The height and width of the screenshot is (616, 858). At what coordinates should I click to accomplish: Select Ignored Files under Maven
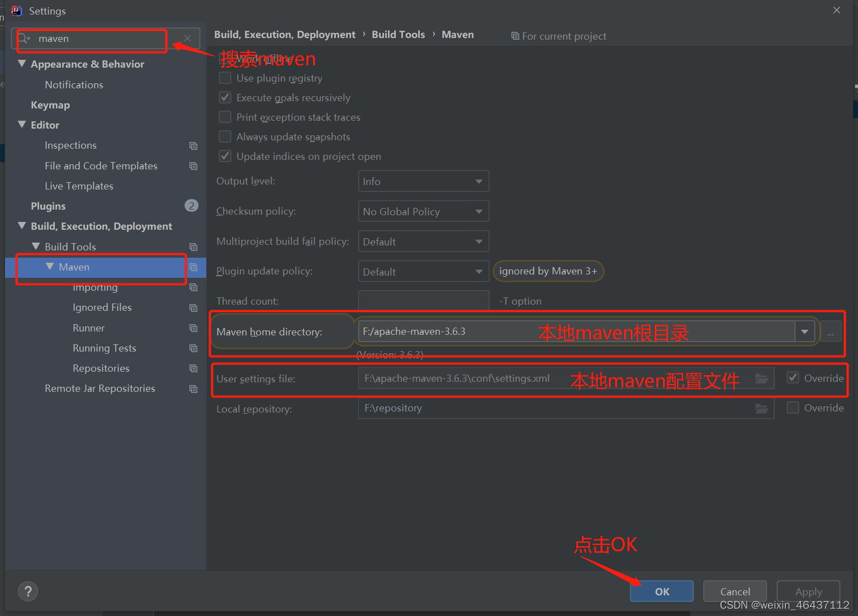(102, 307)
